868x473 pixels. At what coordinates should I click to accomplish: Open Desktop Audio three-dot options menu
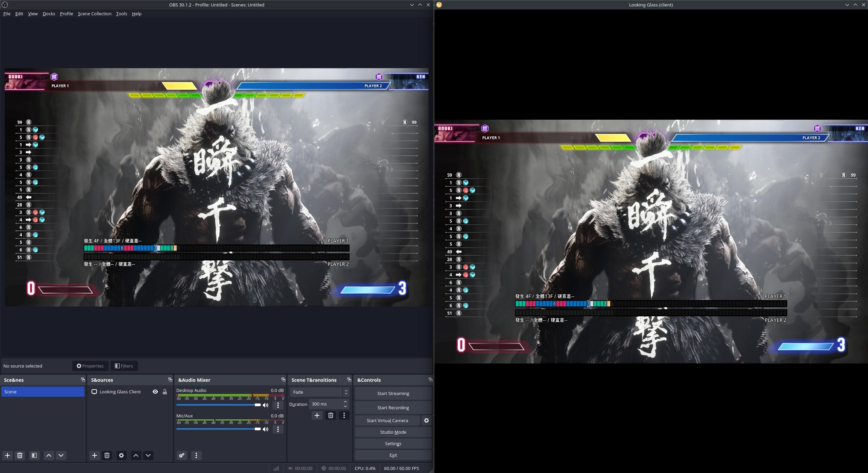point(278,405)
